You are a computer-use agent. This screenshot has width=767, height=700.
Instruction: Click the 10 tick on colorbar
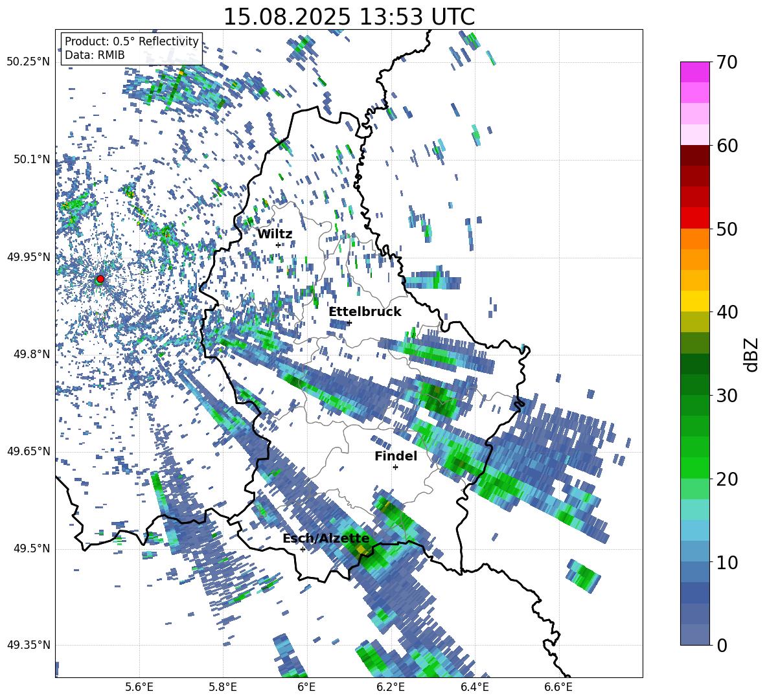[x=727, y=562]
